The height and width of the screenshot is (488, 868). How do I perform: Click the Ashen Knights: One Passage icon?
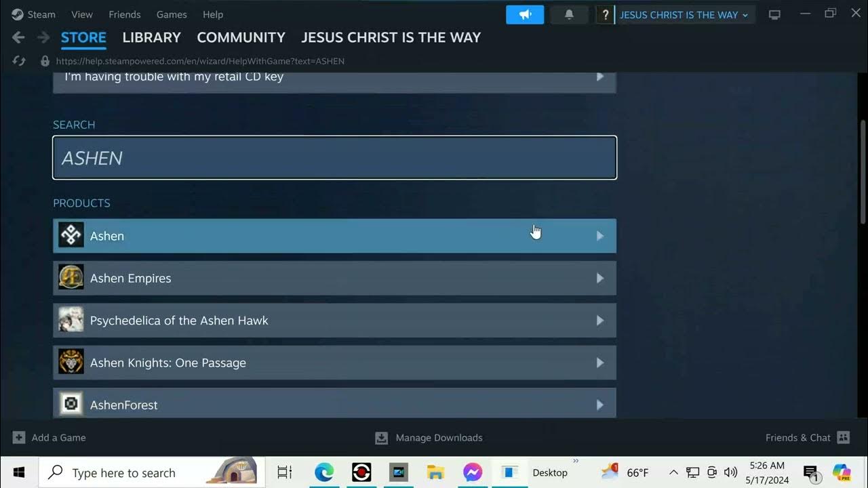71,362
